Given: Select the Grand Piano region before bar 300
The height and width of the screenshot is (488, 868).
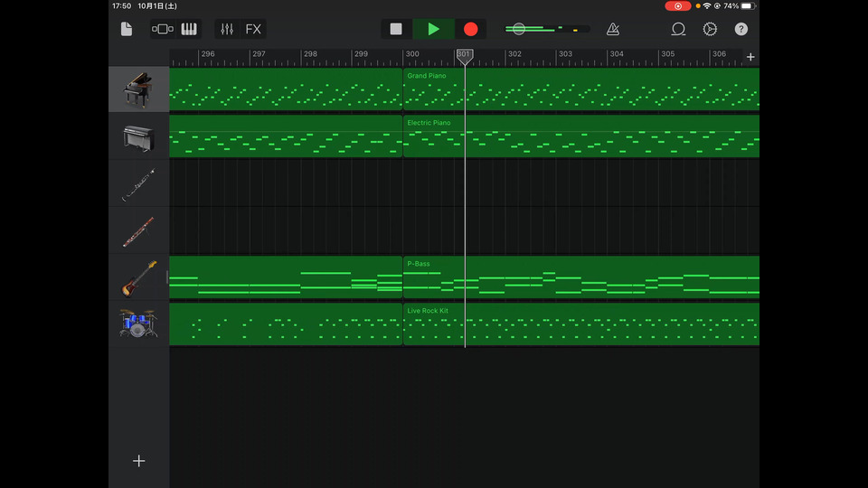Looking at the screenshot, I should point(286,89).
